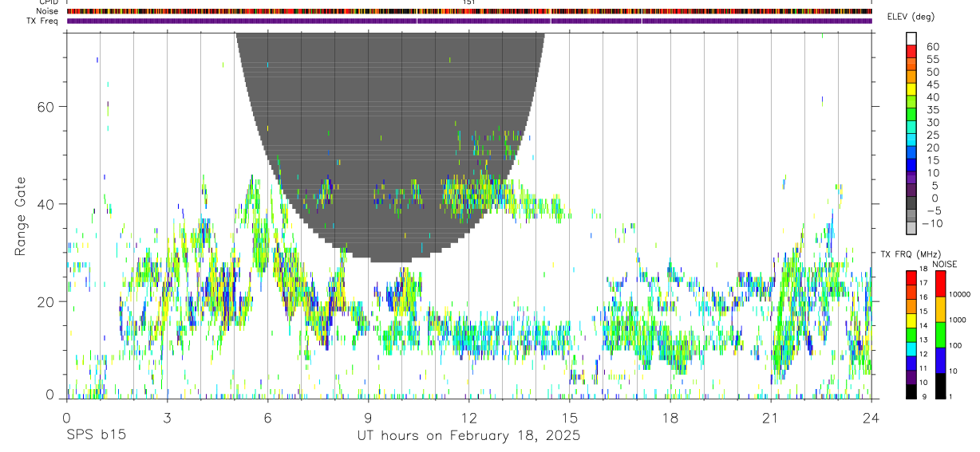Click the '45' label on ELEV scale
Image resolution: width=980 pixels, height=452 pixels.
[x=933, y=85]
